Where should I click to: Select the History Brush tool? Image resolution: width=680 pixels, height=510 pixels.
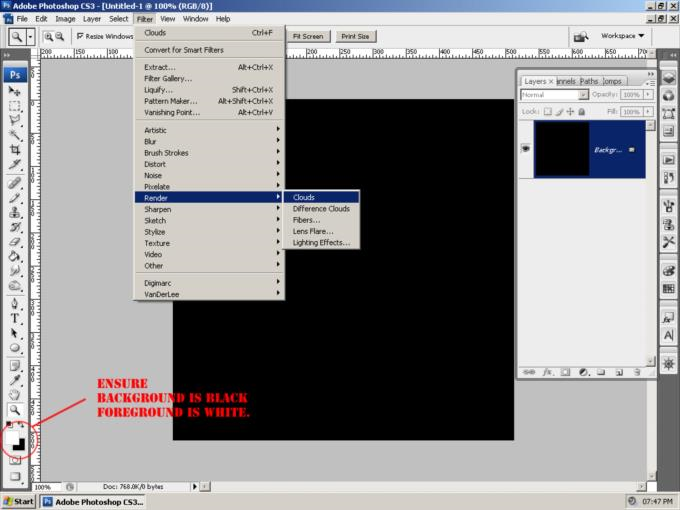15,227
